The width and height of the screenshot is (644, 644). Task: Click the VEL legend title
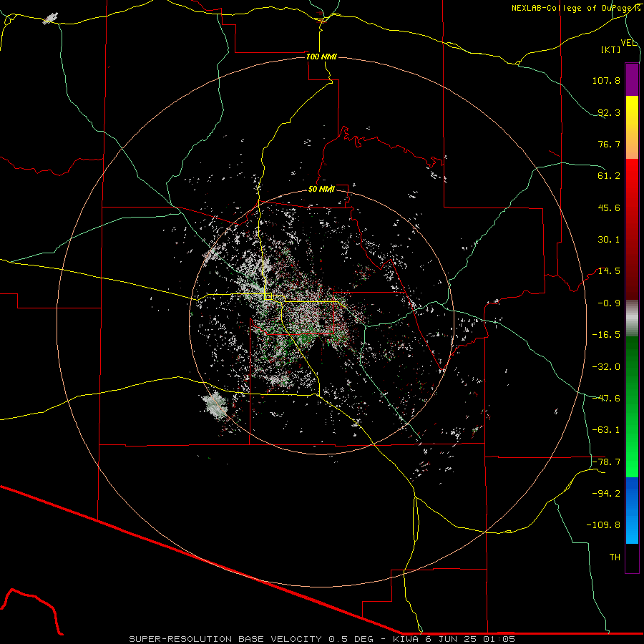628,43
